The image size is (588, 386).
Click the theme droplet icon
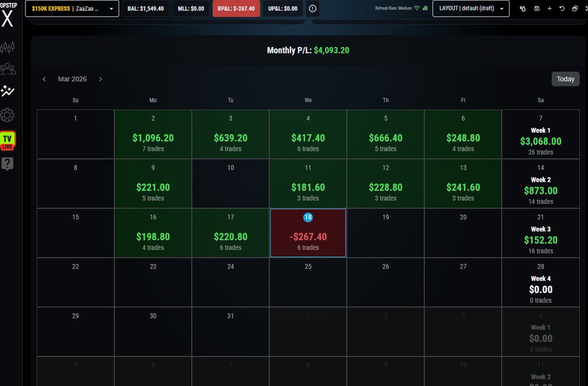(x=523, y=9)
